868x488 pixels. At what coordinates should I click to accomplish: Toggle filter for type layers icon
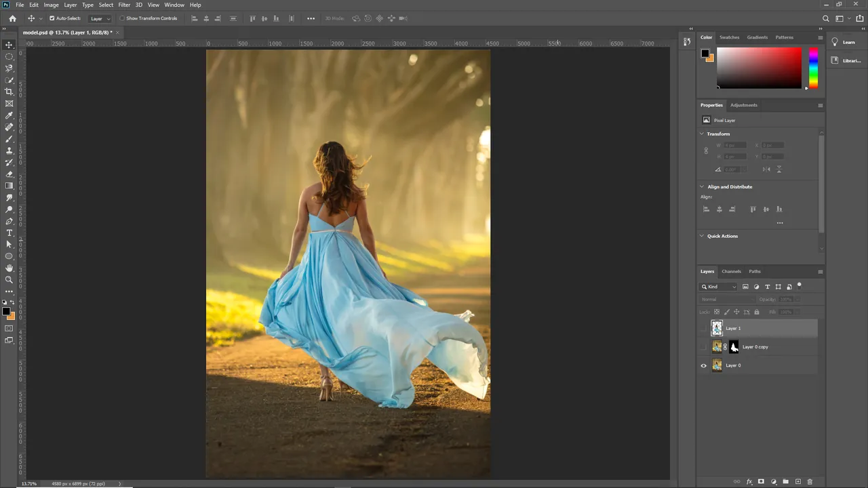tap(767, 287)
